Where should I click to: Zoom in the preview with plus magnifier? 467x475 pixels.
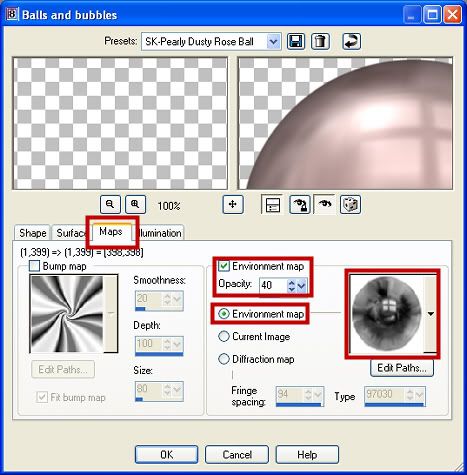(135, 204)
